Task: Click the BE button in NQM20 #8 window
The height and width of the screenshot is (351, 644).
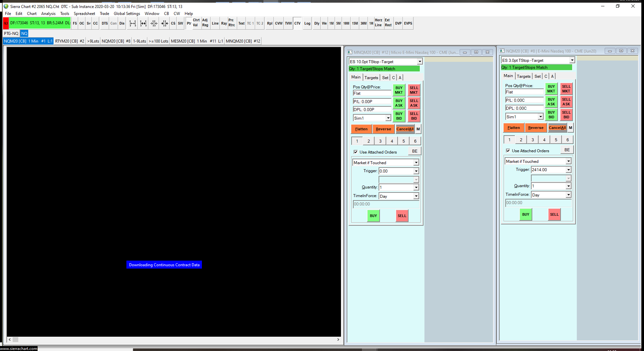Action: tap(567, 150)
